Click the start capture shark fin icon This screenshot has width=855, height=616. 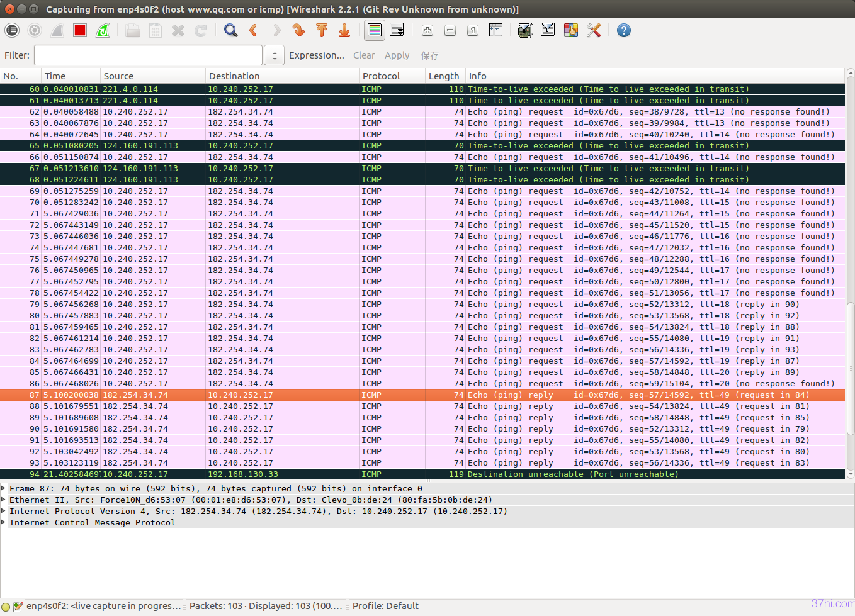[57, 30]
